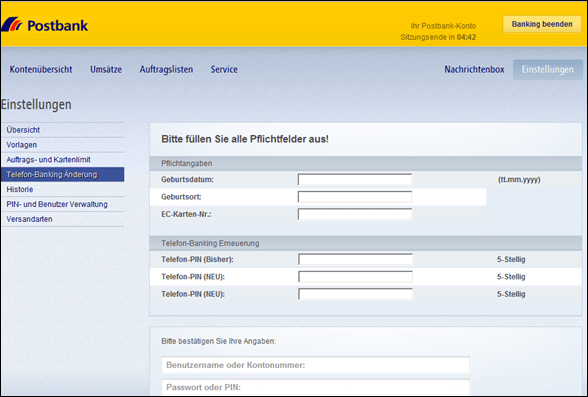Image resolution: width=588 pixels, height=397 pixels.
Task: Click the Postbank logo
Action: (45, 25)
